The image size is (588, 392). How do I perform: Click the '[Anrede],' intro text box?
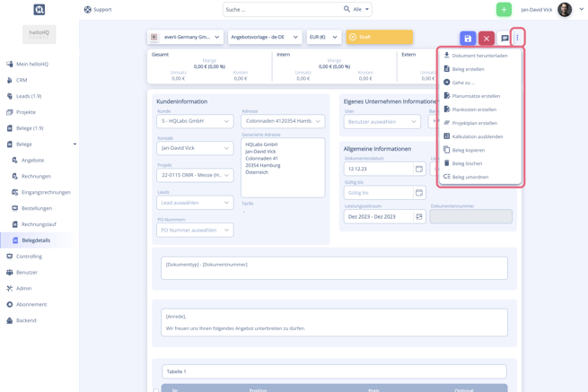(334, 322)
